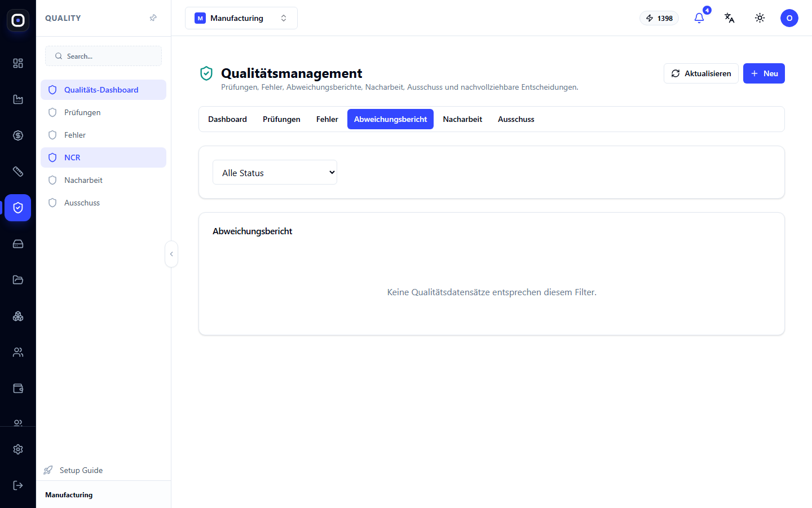
Task: Open Nacharbeit in the sidebar
Action: [x=103, y=180]
